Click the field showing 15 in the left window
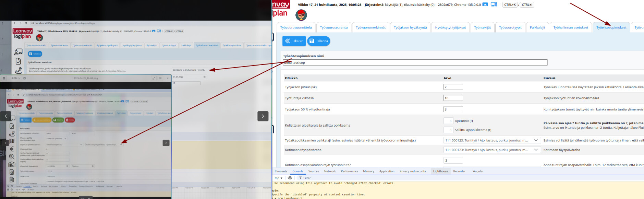The image size is (644, 199). click(x=186, y=83)
